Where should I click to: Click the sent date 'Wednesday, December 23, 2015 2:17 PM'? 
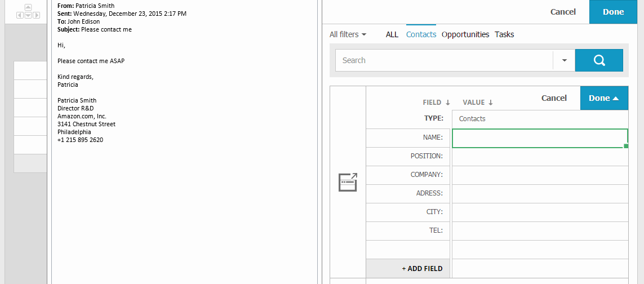[x=130, y=14]
